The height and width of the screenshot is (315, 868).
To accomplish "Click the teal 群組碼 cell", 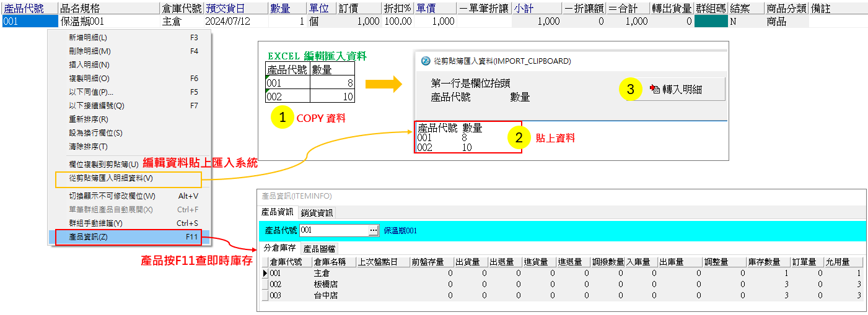I will (711, 22).
